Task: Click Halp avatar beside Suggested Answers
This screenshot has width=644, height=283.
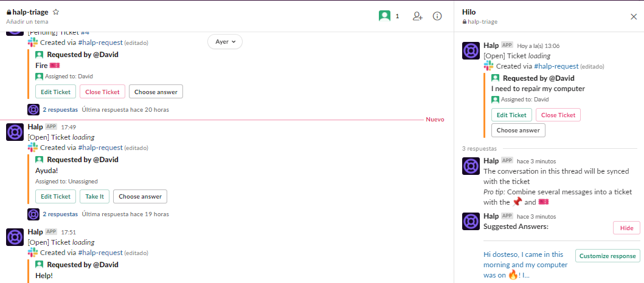Action: (471, 221)
